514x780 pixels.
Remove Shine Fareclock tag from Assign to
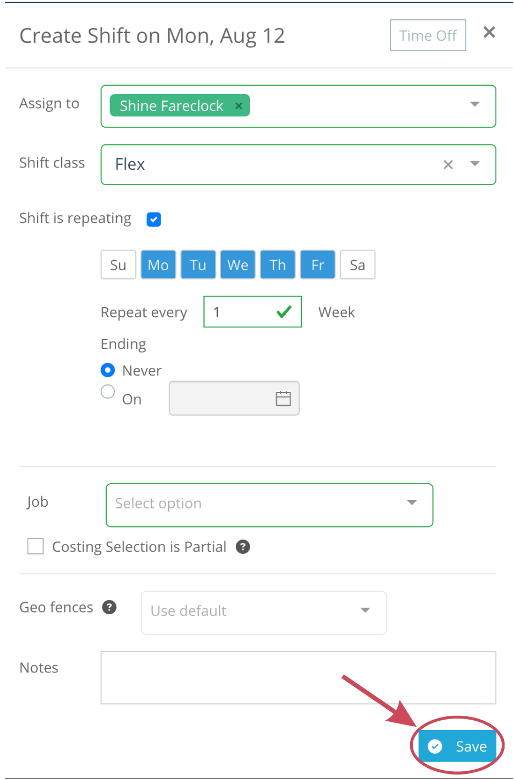[238, 106]
